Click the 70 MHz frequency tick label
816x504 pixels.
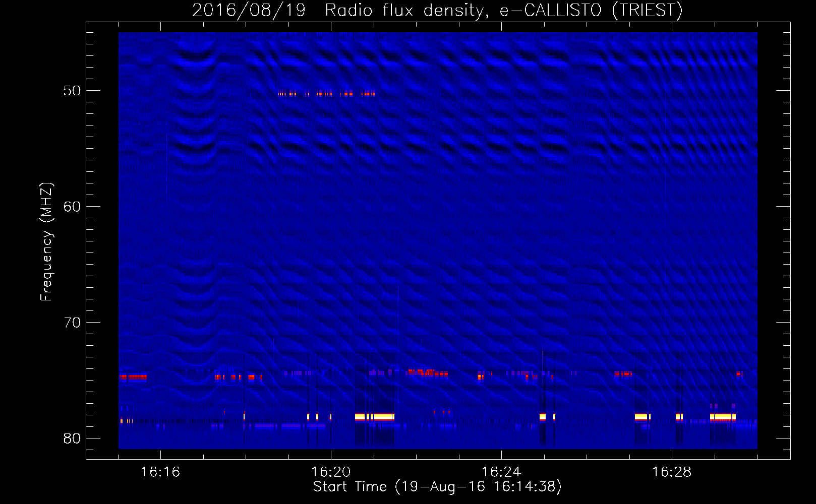click(72, 323)
